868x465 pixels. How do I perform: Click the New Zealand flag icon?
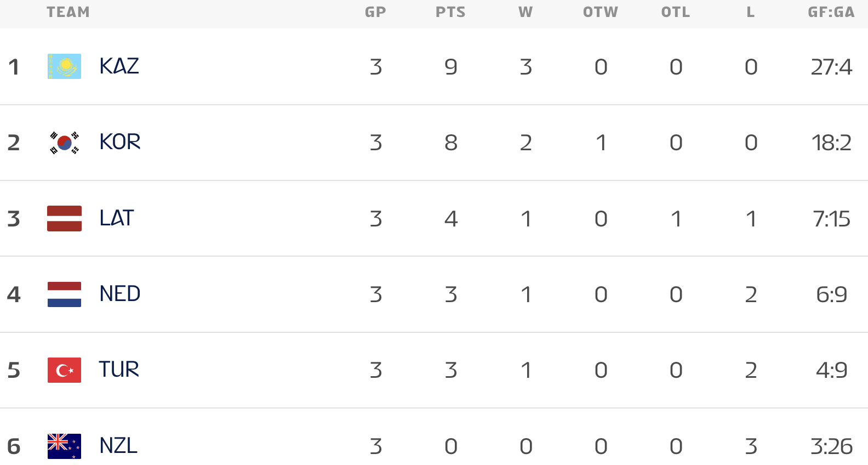coord(64,446)
